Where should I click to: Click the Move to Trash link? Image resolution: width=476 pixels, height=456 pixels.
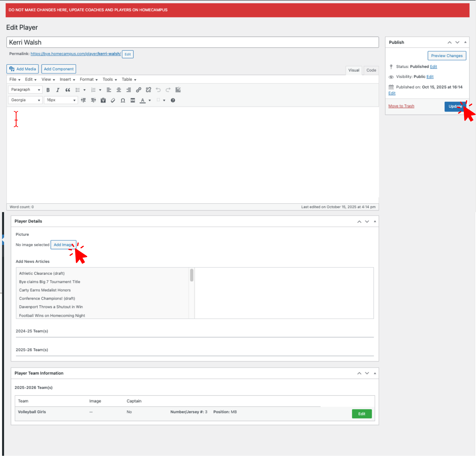click(x=401, y=106)
